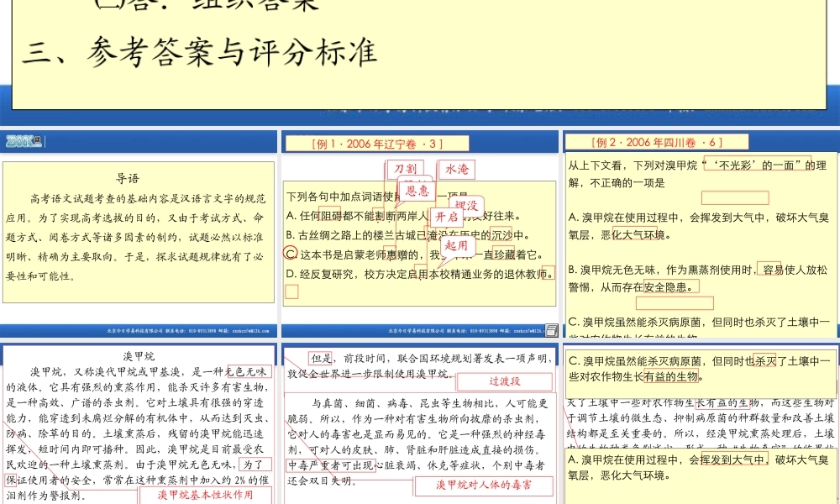Click the 导语 heading text

point(128,178)
